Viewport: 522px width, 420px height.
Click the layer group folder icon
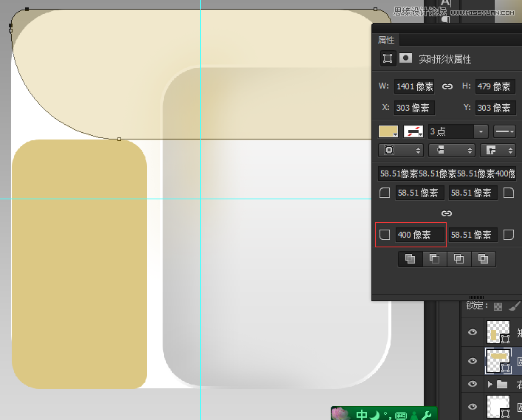point(501,385)
